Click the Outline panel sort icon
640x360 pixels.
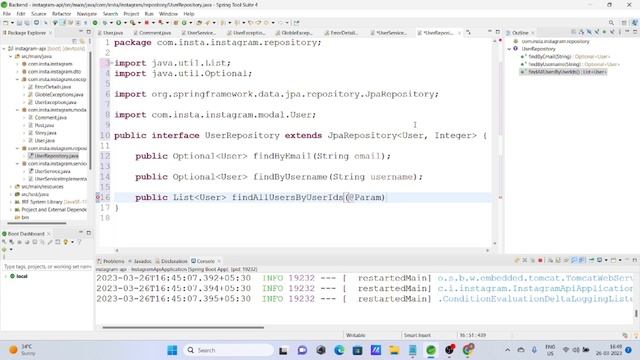[581, 32]
